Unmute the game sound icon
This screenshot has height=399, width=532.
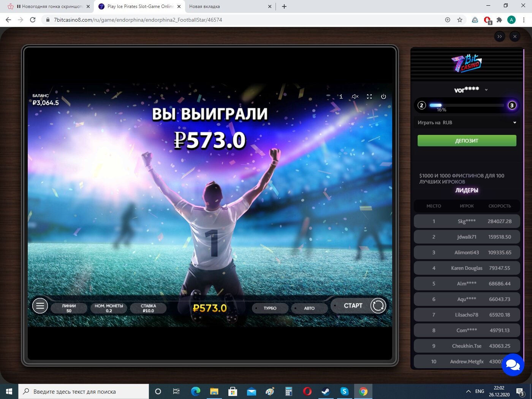click(x=355, y=97)
